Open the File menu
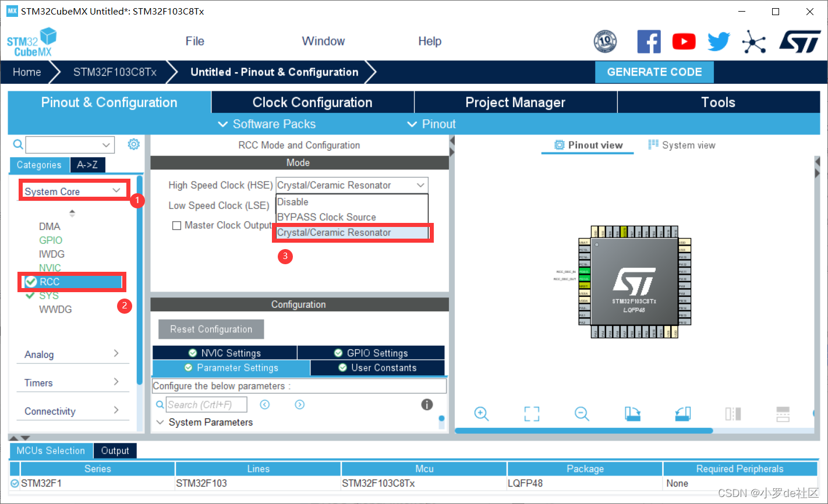 pyautogui.click(x=194, y=41)
